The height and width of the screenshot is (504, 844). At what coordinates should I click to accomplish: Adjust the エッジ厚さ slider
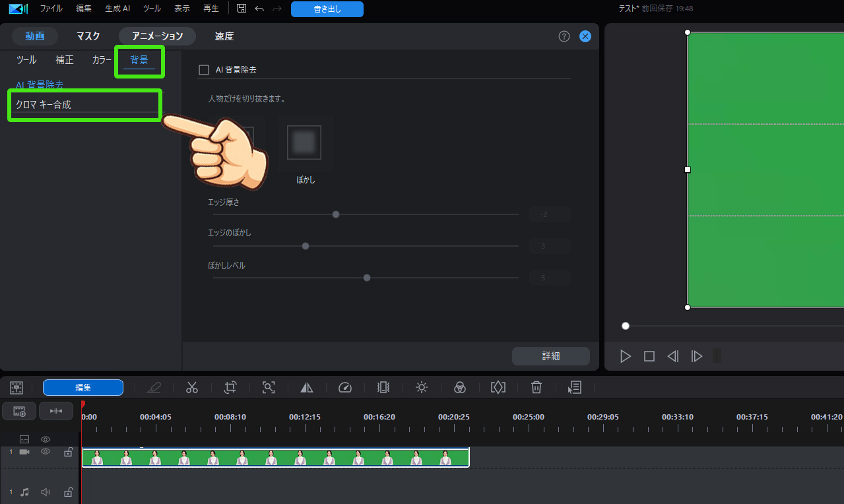pos(335,214)
